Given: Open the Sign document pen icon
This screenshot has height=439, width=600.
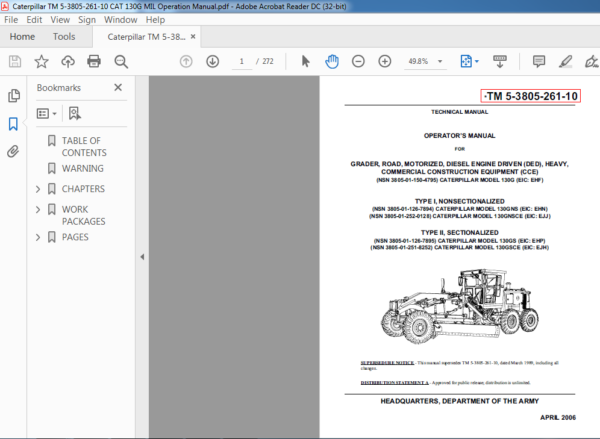Looking at the screenshot, I should pos(592,61).
